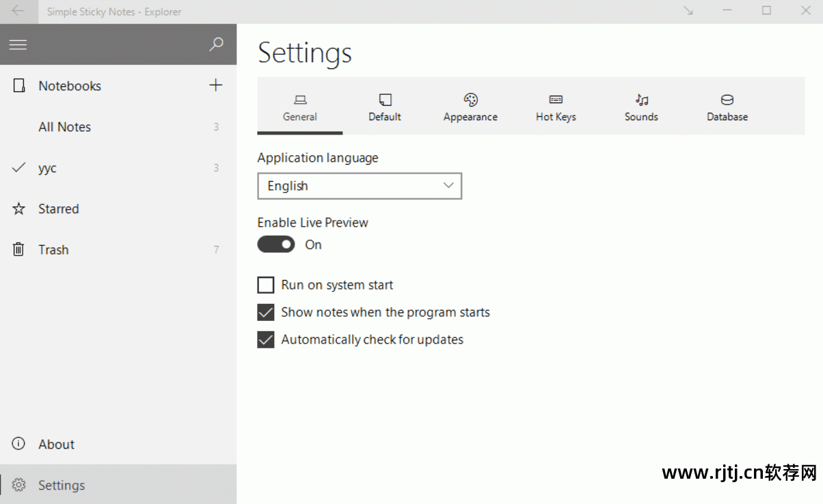
Task: Go back using the title bar arrow
Action: (x=18, y=11)
